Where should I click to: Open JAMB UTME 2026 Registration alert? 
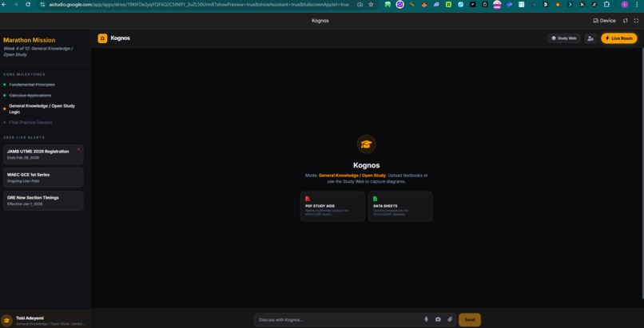[x=43, y=155]
